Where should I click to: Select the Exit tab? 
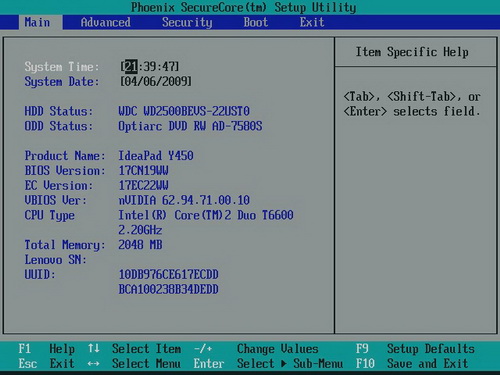[x=312, y=22]
